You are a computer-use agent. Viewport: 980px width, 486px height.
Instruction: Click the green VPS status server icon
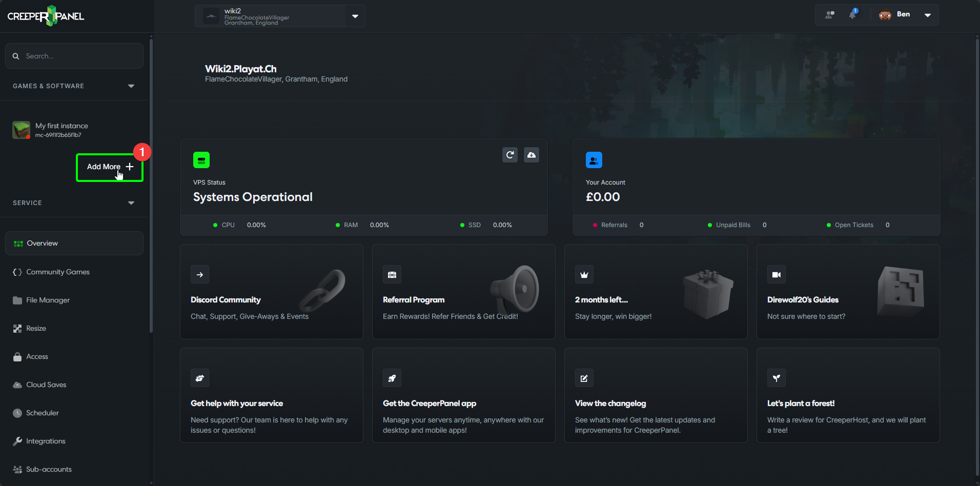click(x=201, y=160)
